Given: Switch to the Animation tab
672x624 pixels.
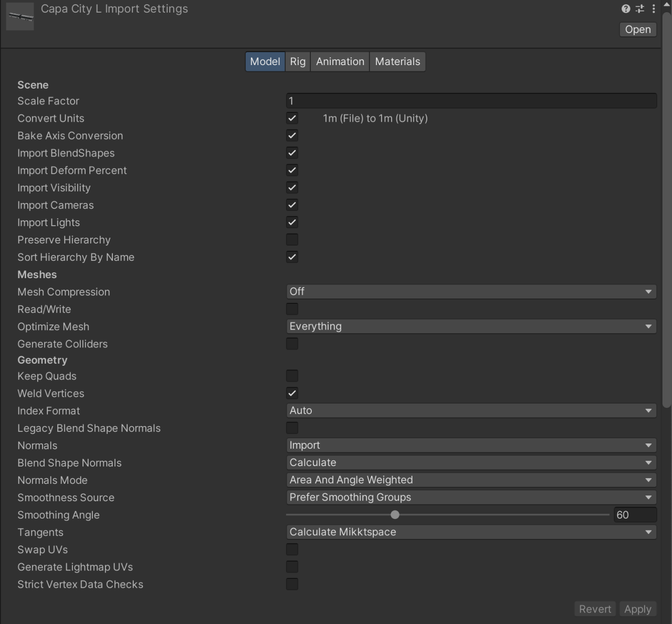Looking at the screenshot, I should pyautogui.click(x=340, y=61).
